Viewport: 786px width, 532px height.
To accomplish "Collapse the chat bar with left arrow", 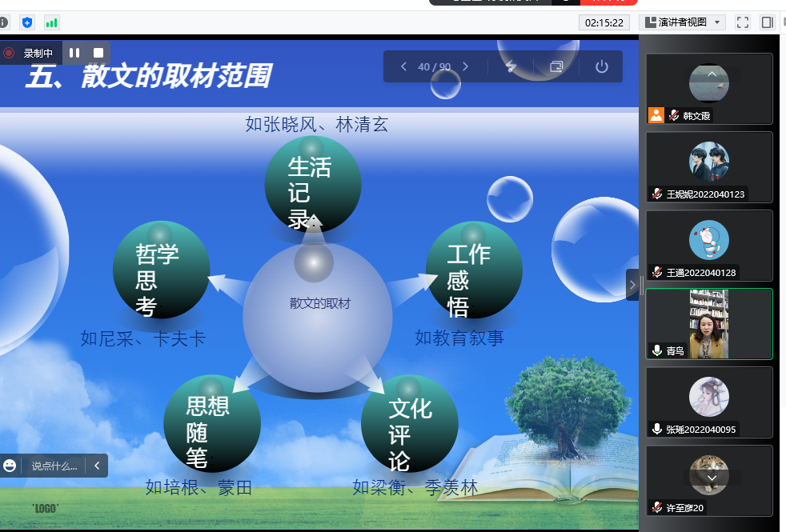I will (97, 466).
